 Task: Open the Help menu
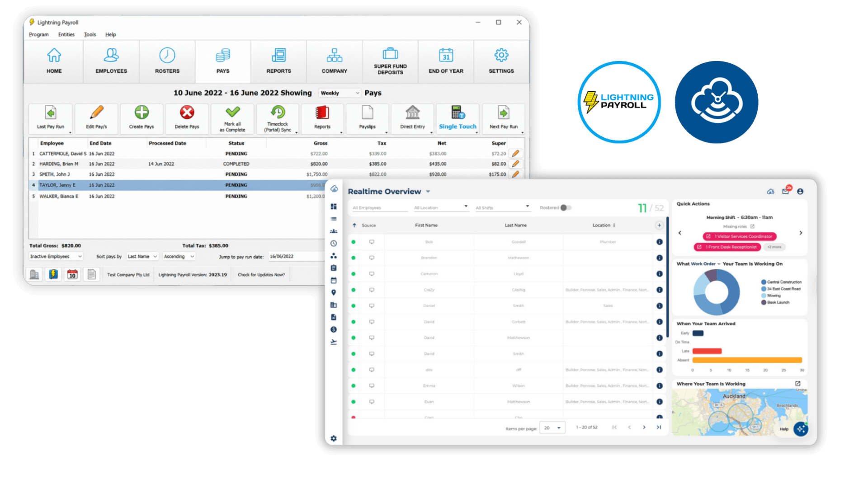coord(111,34)
